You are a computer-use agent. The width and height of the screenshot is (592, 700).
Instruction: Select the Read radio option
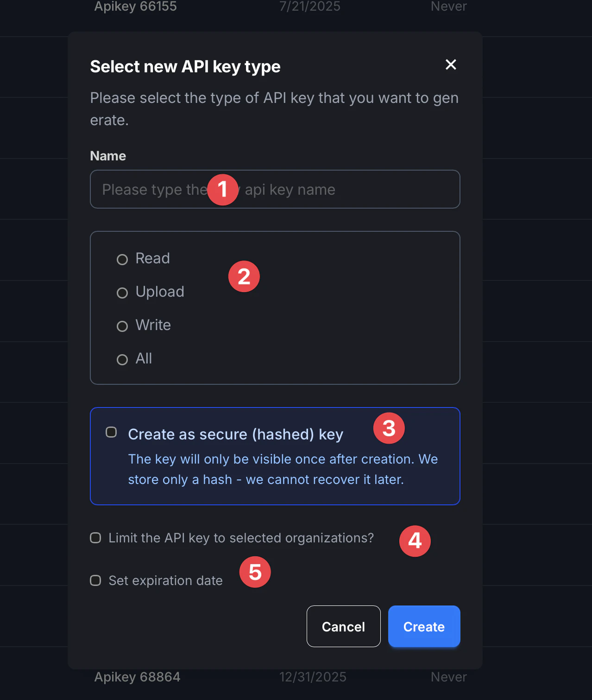[x=122, y=259]
